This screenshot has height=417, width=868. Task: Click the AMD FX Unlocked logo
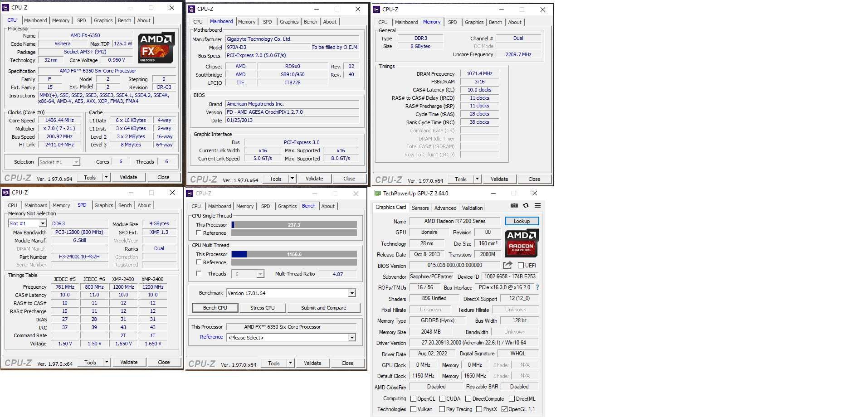(x=156, y=48)
